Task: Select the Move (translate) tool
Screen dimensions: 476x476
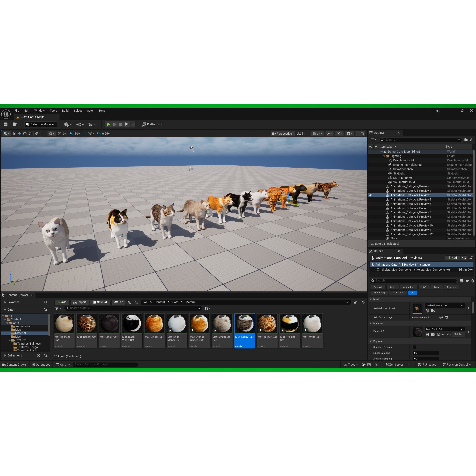Action: pyautogui.click(x=19, y=134)
